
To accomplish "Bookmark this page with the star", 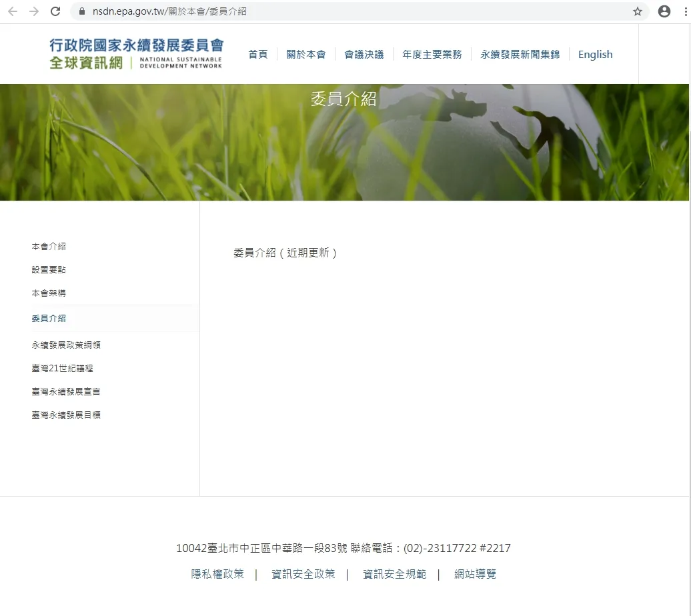I will click(637, 11).
